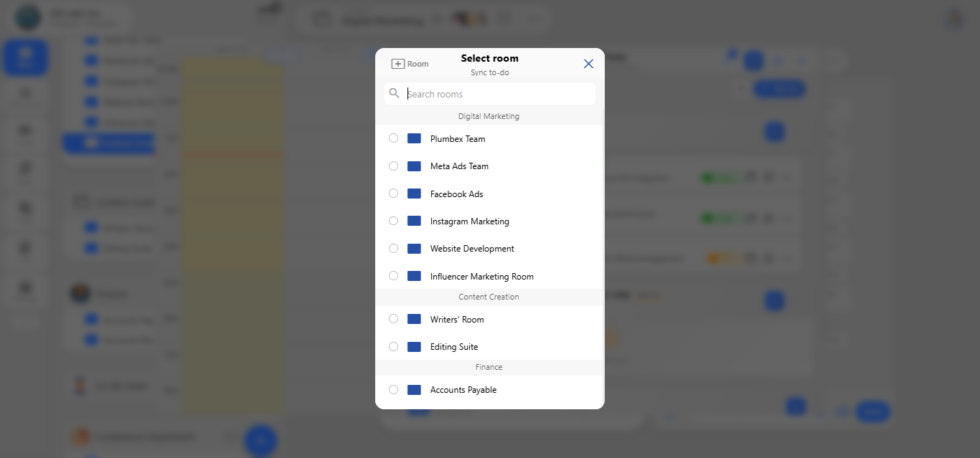Screen dimensions: 980x458
Task: Click the Editing Suite room icon
Action: [414, 346]
